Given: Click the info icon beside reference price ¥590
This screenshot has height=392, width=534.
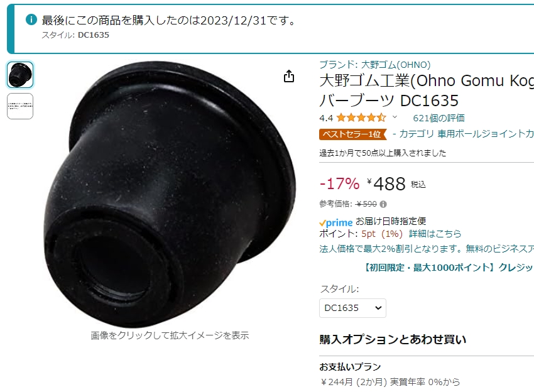Looking at the screenshot, I should click(383, 204).
